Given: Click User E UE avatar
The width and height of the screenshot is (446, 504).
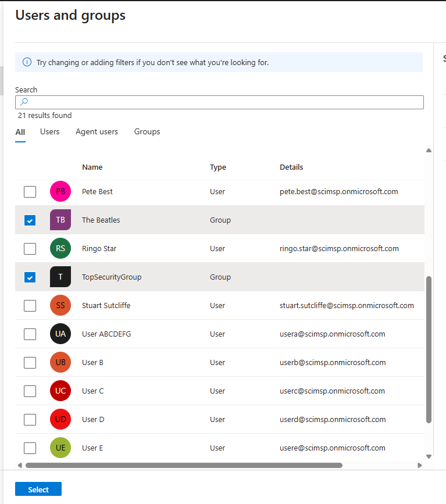Looking at the screenshot, I should point(60,448).
